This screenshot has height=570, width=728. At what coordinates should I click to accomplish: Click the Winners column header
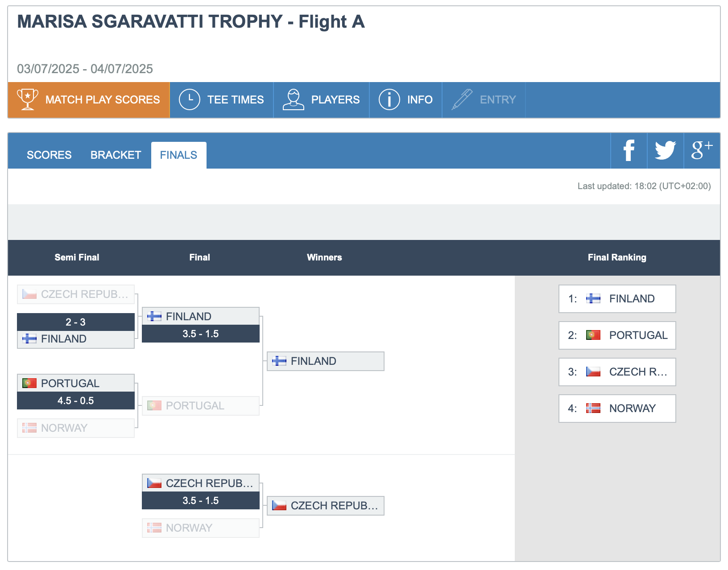[x=324, y=257]
